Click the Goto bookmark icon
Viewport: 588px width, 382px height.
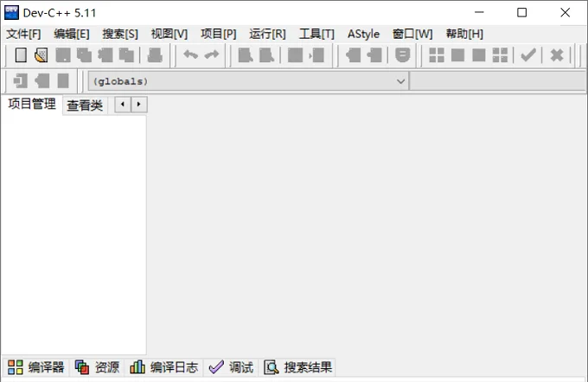point(62,80)
